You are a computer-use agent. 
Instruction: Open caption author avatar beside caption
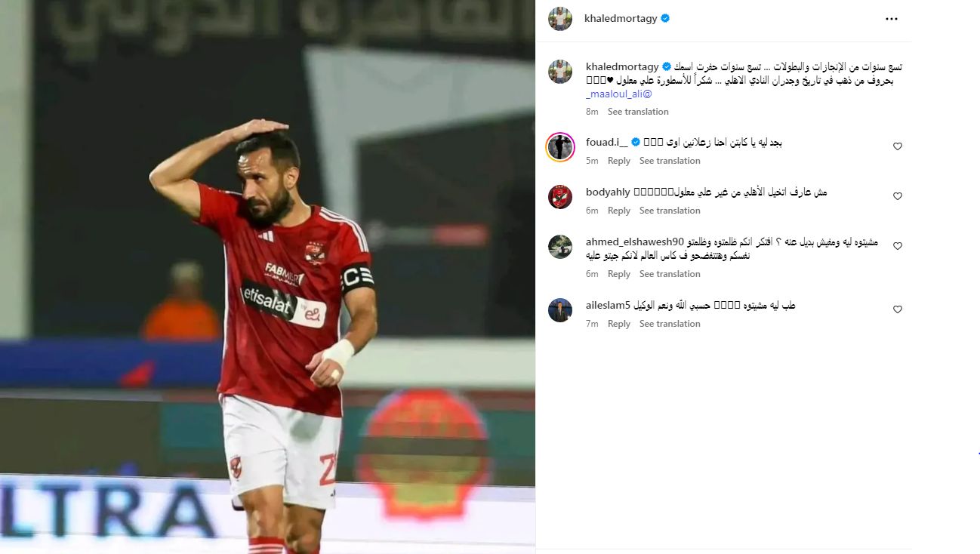[x=560, y=72]
